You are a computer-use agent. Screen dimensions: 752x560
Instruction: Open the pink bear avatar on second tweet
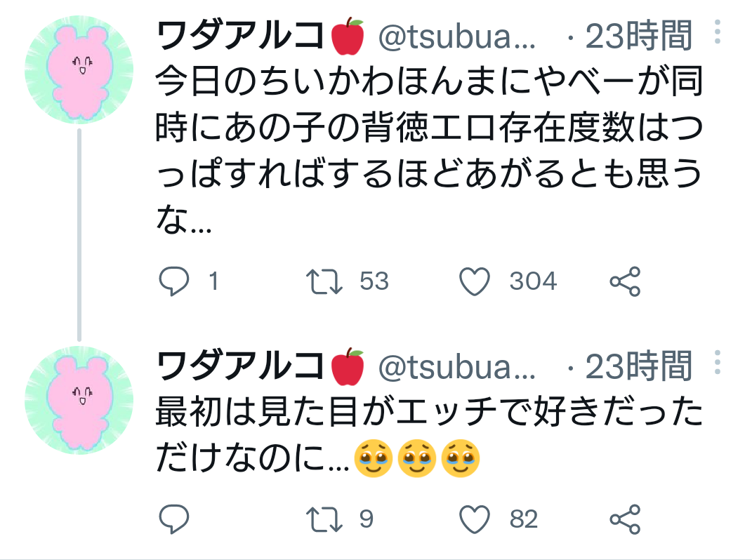(x=79, y=400)
